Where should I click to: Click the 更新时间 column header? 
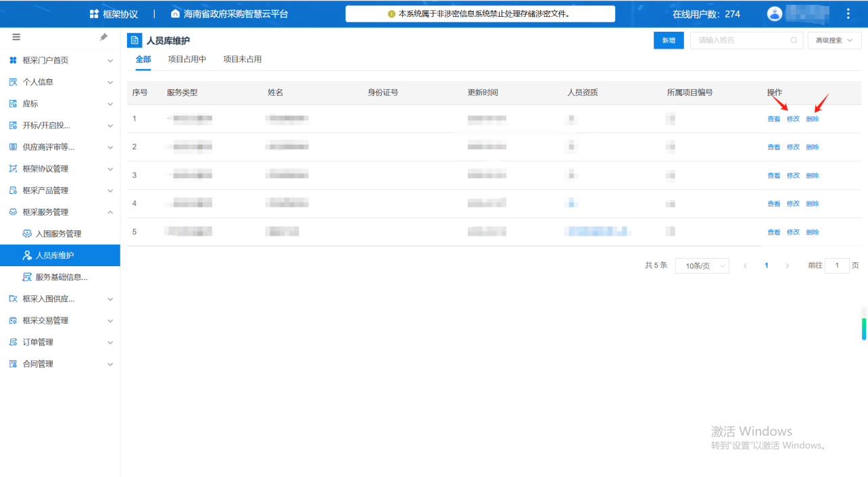[x=483, y=93]
